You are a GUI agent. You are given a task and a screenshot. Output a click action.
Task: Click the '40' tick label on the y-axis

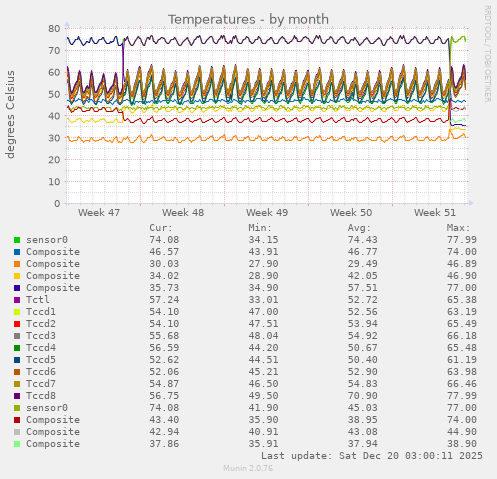tap(54, 116)
